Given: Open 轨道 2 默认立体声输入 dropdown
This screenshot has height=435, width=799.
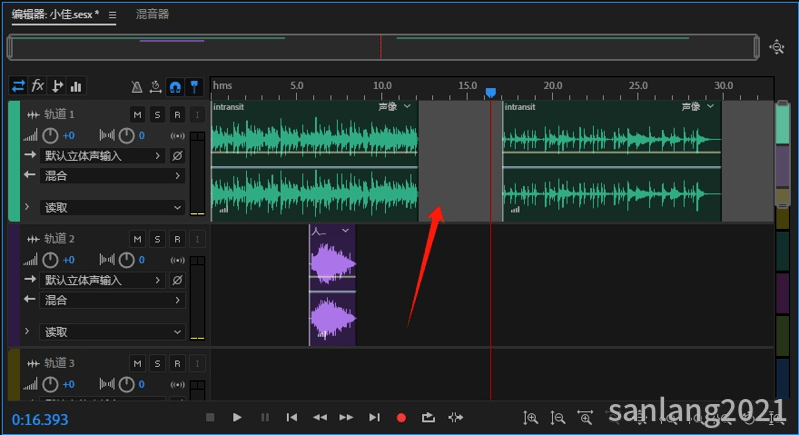Looking at the screenshot, I should point(102,280).
